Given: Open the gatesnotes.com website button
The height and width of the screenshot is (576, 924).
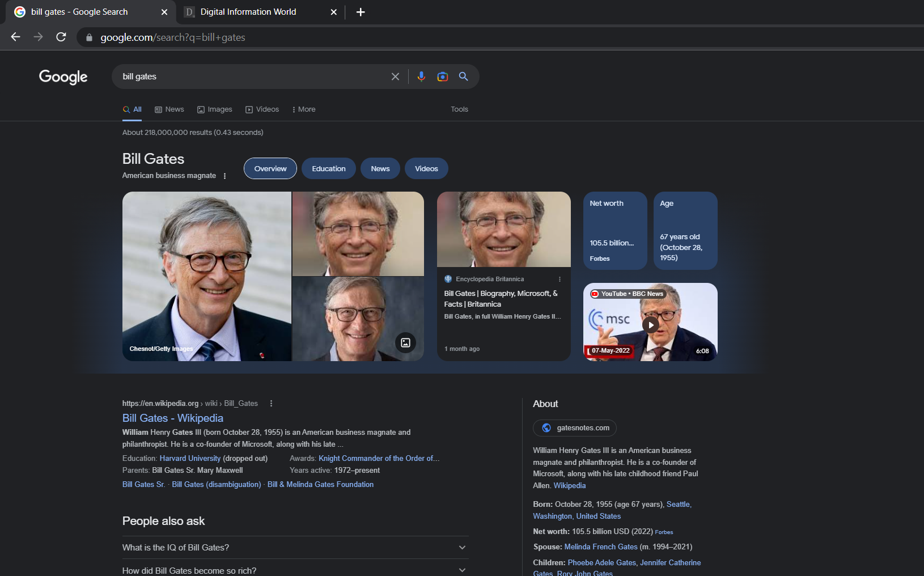Looking at the screenshot, I should coord(575,428).
